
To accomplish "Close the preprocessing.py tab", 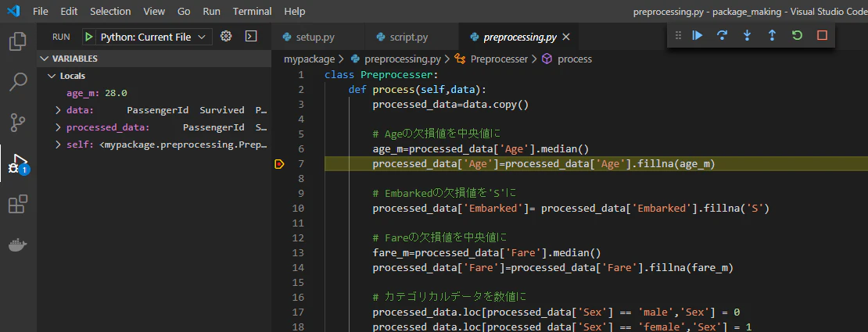I will [x=565, y=37].
